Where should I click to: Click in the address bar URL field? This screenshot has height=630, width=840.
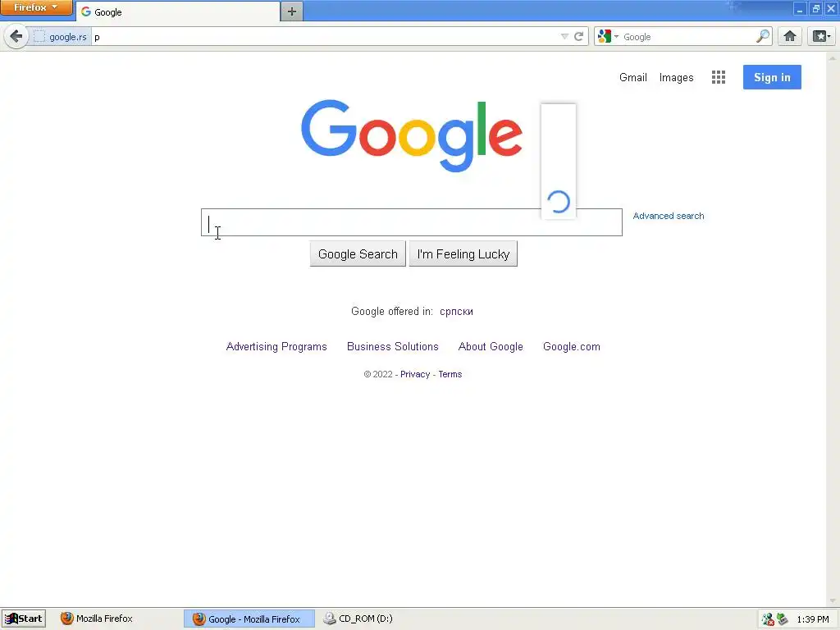(324, 36)
